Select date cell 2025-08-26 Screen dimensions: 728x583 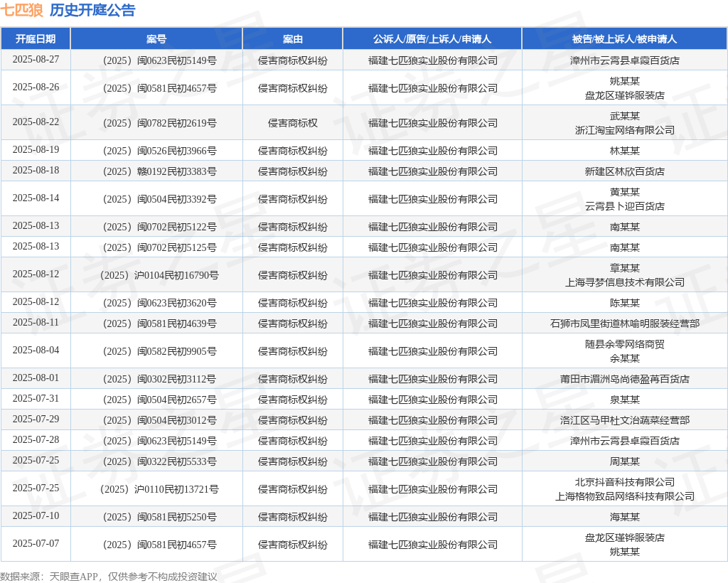click(x=36, y=87)
